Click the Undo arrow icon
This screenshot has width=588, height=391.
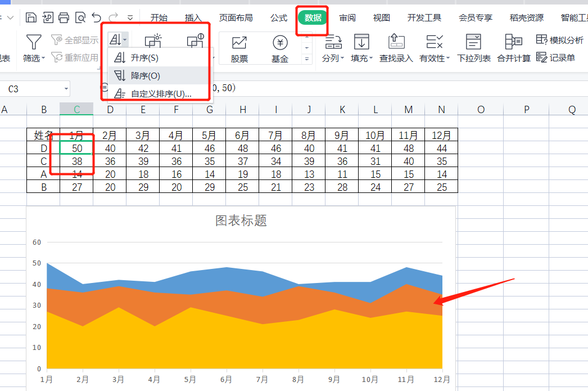pos(96,18)
